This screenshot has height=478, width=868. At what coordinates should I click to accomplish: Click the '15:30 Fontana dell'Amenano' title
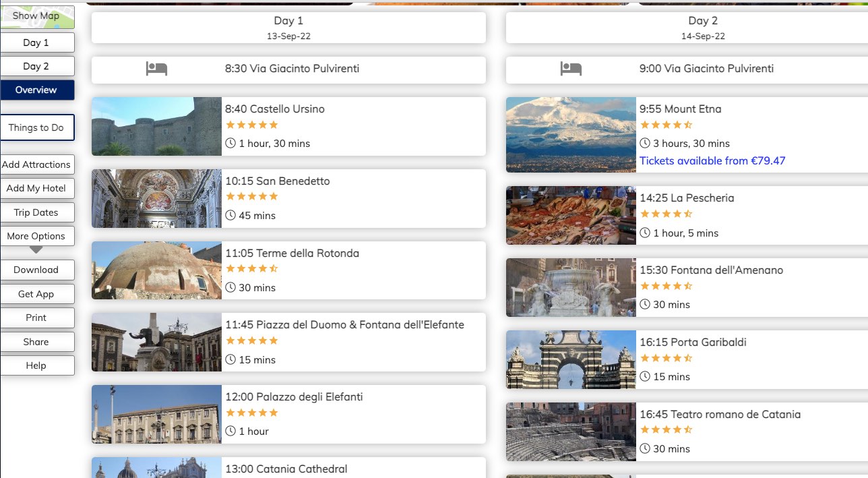tap(711, 270)
